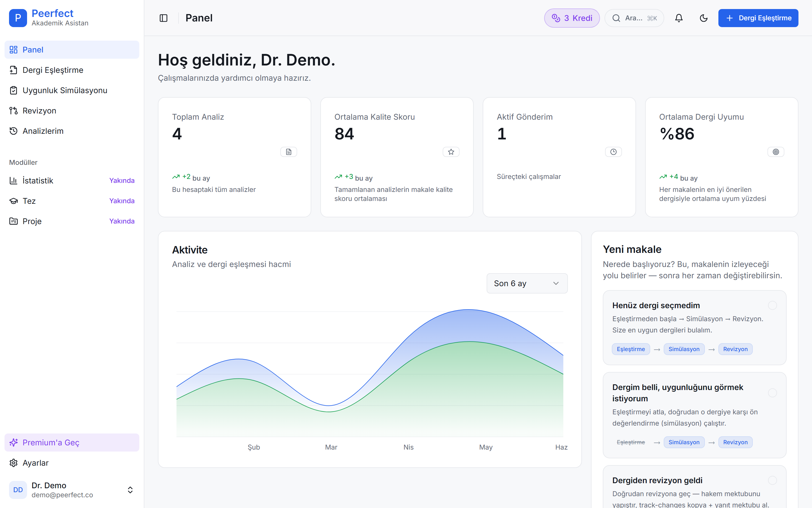Click the blue Dergi Eşleştirme button

[758, 18]
